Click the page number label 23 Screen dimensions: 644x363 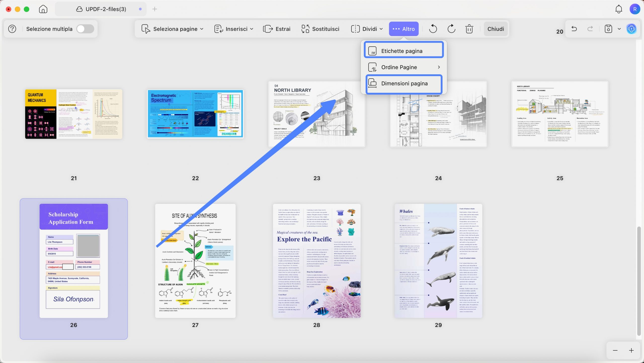[x=317, y=178]
